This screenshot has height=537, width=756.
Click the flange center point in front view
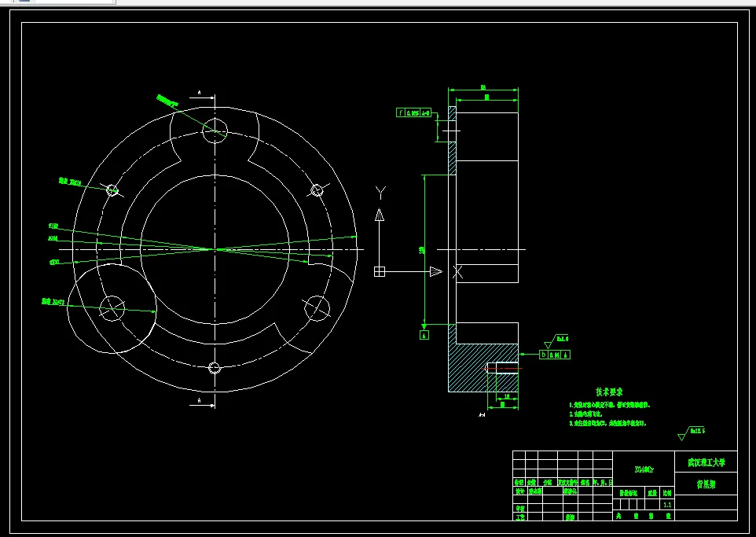215,249
